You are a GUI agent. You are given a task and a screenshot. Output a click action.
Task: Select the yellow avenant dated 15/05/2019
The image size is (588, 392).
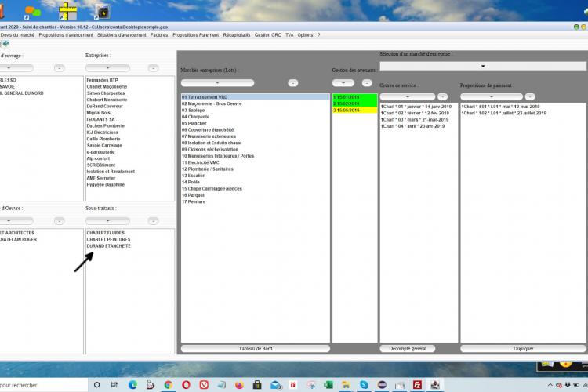pos(354,111)
